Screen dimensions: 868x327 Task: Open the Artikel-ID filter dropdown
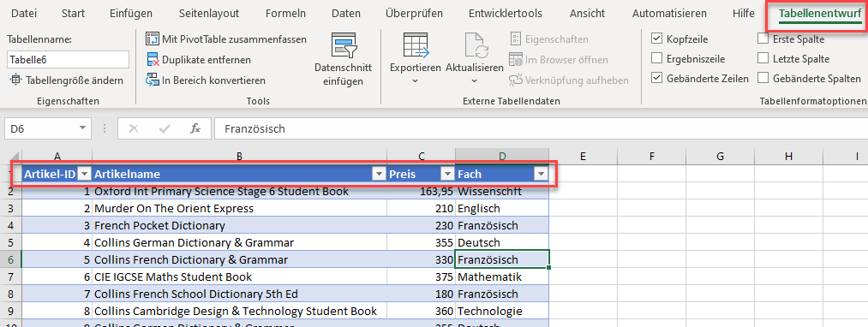coord(84,175)
